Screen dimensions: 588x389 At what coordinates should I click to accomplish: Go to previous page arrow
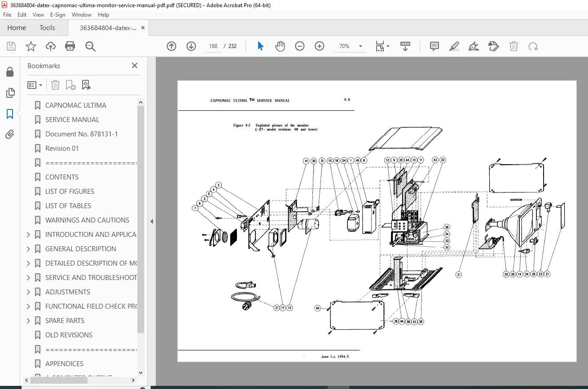[171, 46]
